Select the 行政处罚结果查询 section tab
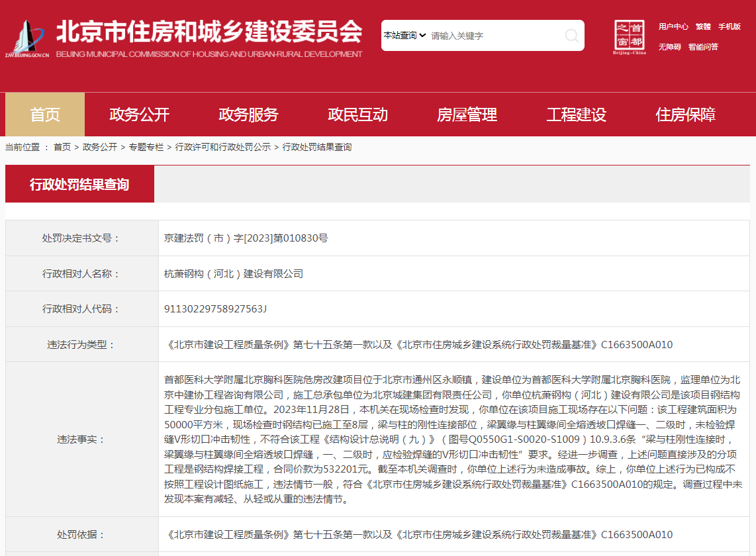The width and height of the screenshot is (756, 556). pos(79,184)
